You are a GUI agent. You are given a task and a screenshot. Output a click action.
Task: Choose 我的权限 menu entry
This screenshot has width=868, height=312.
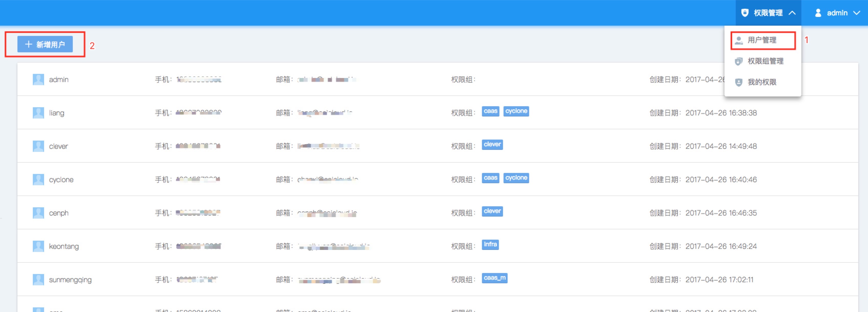(762, 82)
